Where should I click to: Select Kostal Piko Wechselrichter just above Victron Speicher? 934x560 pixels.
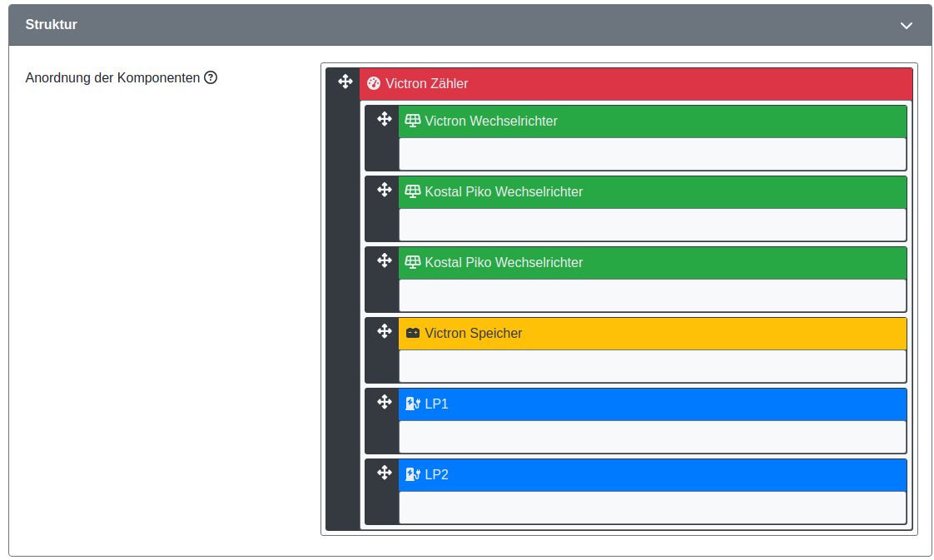653,263
